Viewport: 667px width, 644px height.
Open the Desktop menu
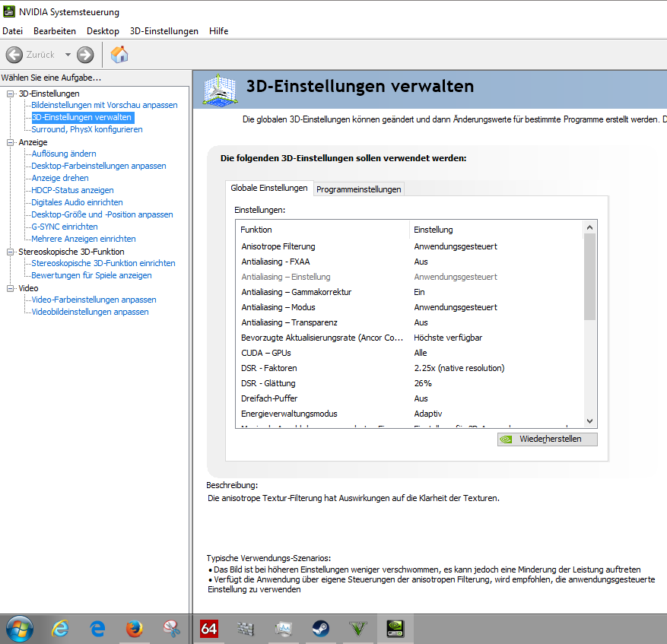point(103,31)
